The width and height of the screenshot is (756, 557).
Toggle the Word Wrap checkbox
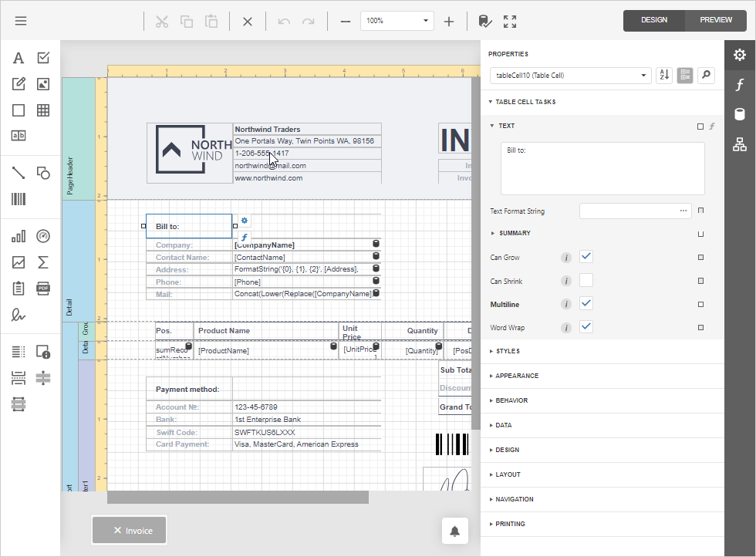[x=586, y=326]
